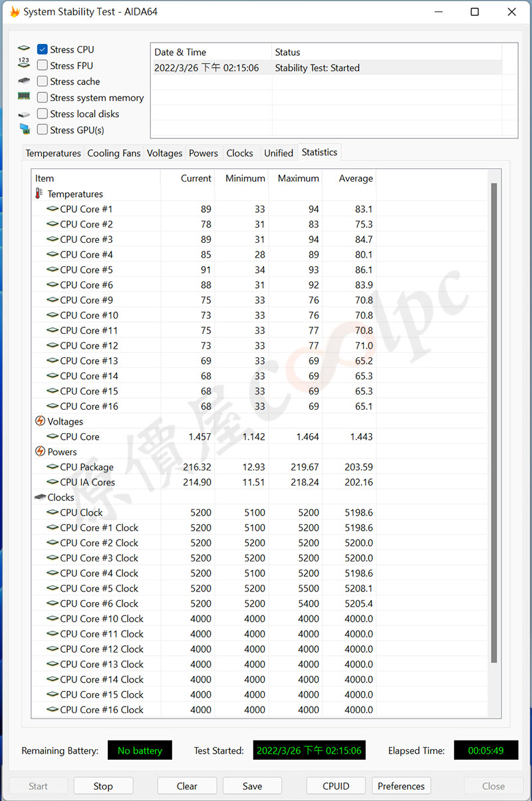Click the icon next to CPU Core #1 Clock
The height and width of the screenshot is (801, 532).
tap(52, 528)
